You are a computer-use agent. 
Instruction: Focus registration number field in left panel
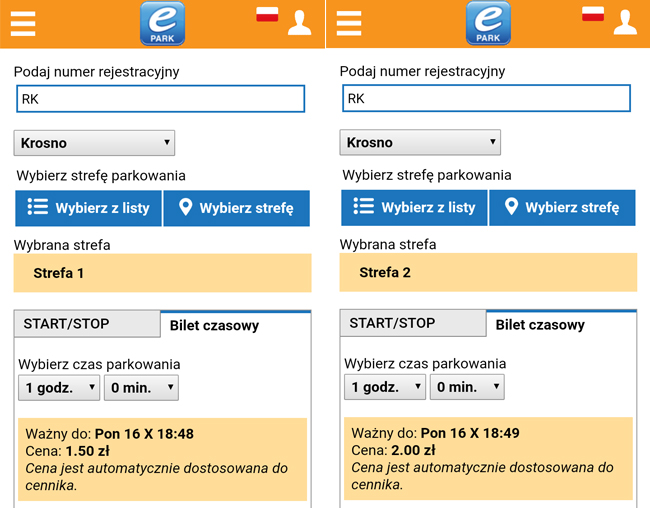point(160,99)
